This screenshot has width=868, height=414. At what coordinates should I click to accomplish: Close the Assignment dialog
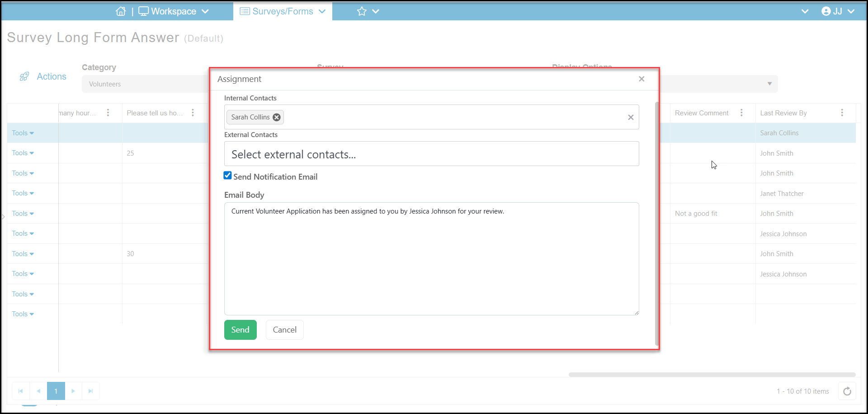pyautogui.click(x=642, y=79)
